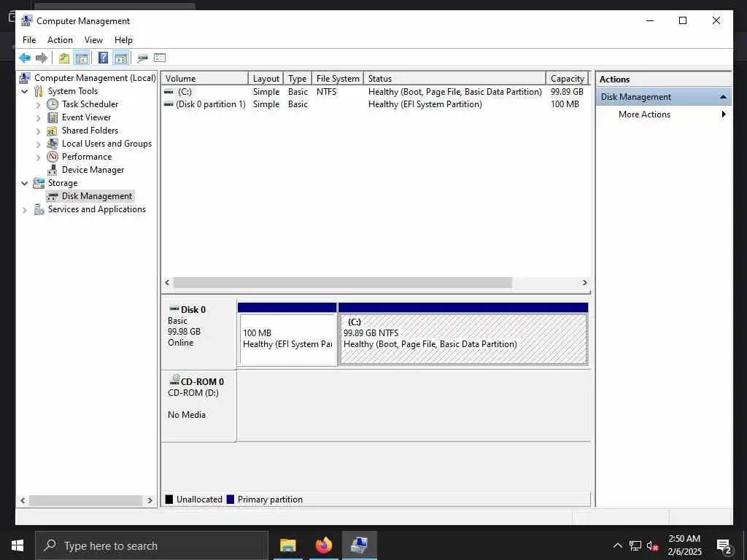Open the View menu
747x560 pixels.
(x=93, y=40)
